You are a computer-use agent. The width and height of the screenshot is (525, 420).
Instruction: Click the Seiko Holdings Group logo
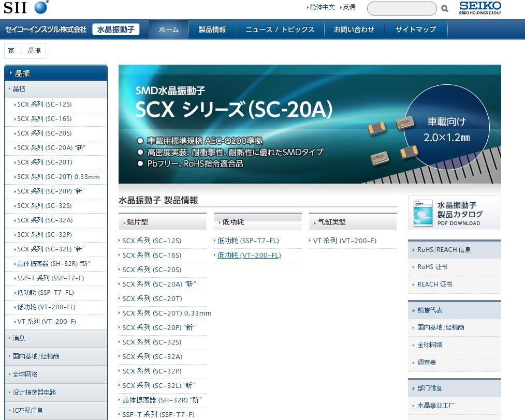(x=480, y=8)
